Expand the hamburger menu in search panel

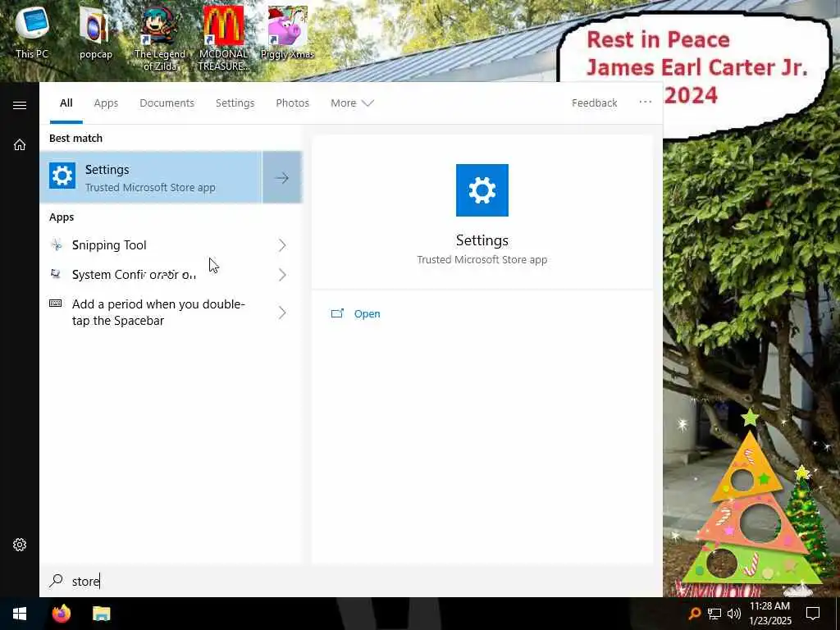click(20, 105)
